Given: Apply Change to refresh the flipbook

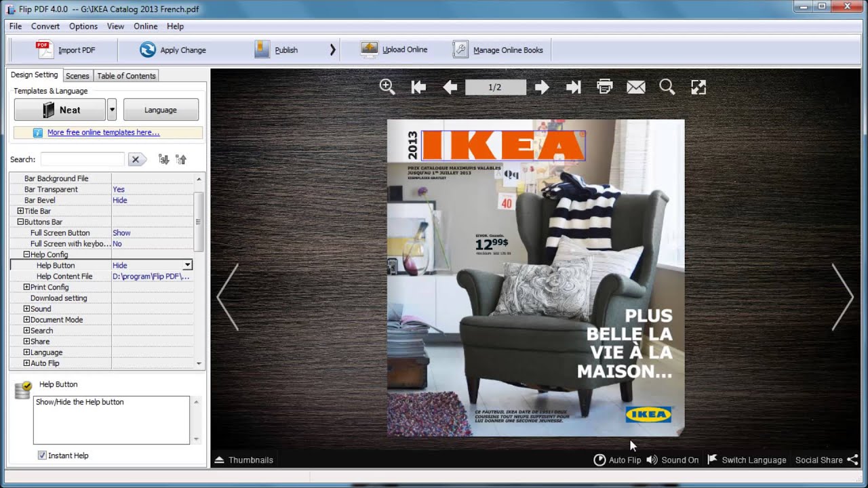Looking at the screenshot, I should [x=172, y=49].
